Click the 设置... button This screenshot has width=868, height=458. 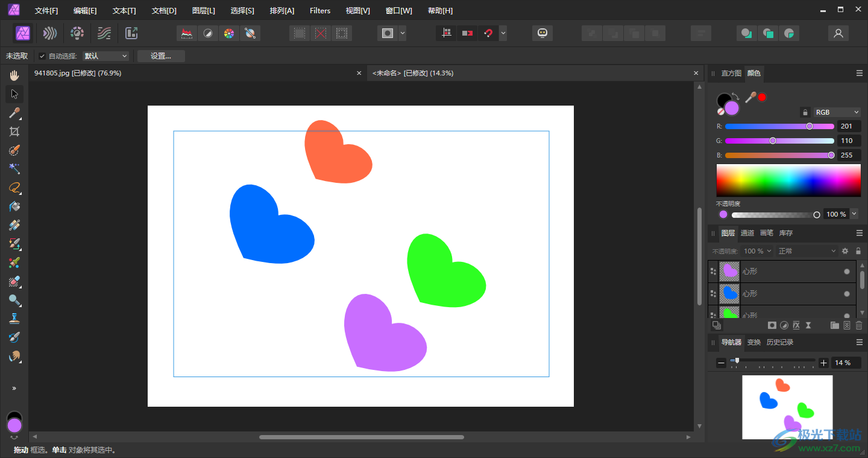click(x=161, y=56)
